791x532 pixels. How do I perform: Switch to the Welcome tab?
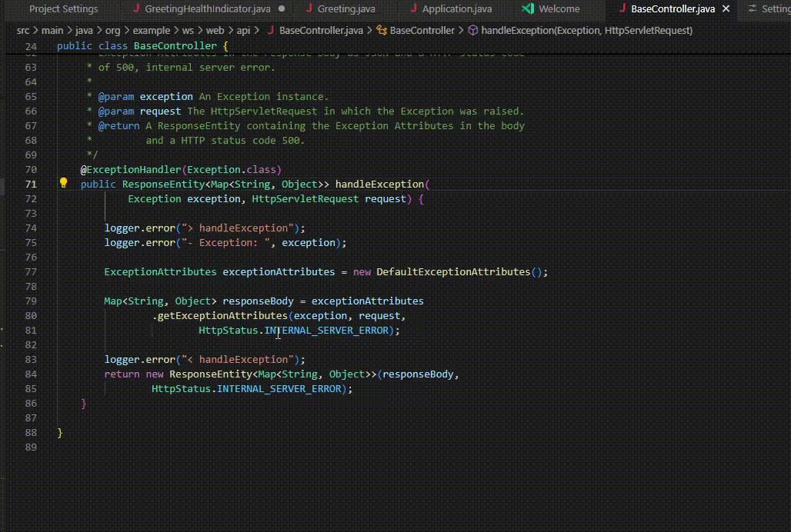coord(558,8)
